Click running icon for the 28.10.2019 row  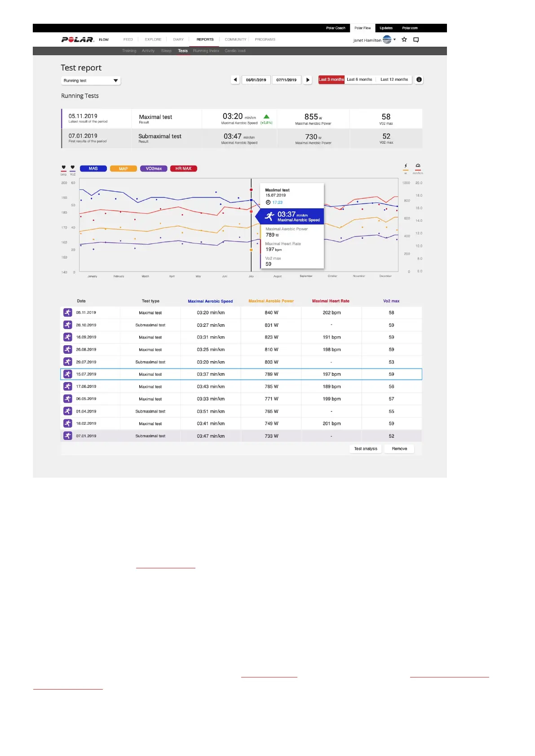(x=68, y=325)
